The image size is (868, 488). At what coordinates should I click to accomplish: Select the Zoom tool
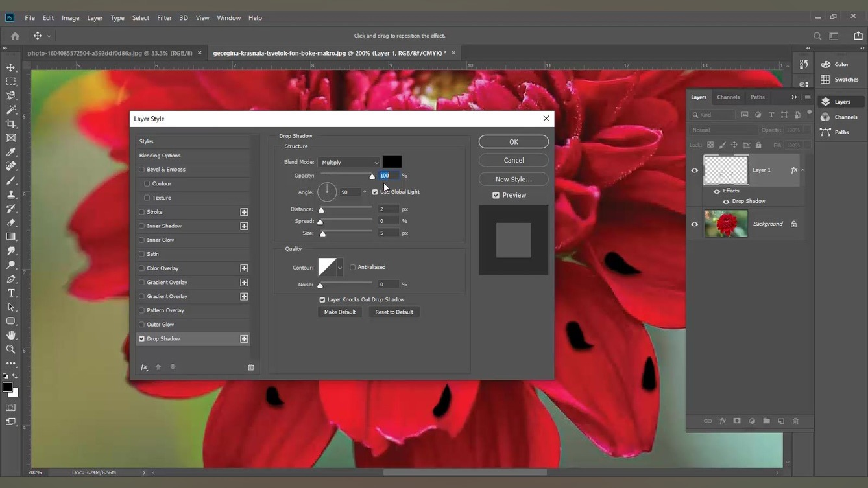[11, 349]
